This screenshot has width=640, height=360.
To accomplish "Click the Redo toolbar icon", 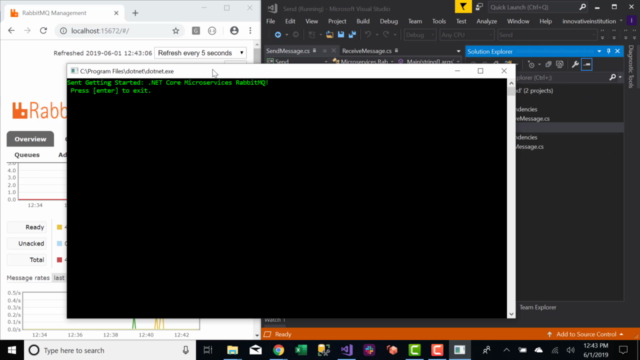I will click(386, 35).
